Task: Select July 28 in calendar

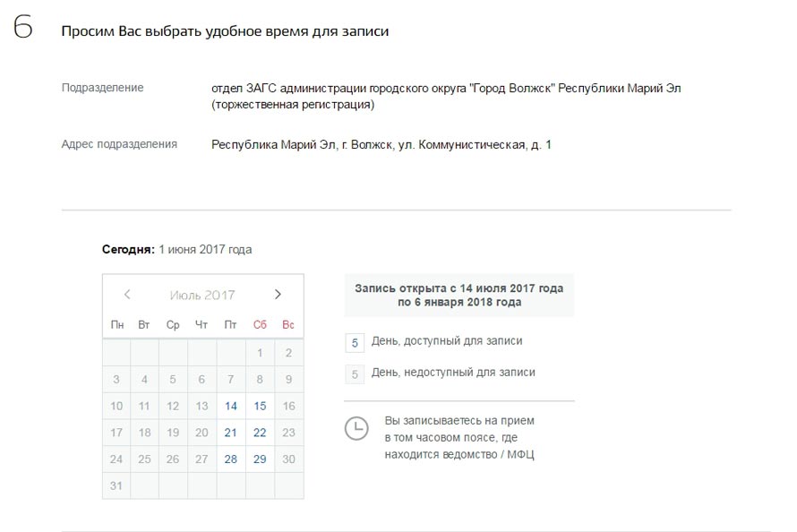Action: pyautogui.click(x=231, y=459)
